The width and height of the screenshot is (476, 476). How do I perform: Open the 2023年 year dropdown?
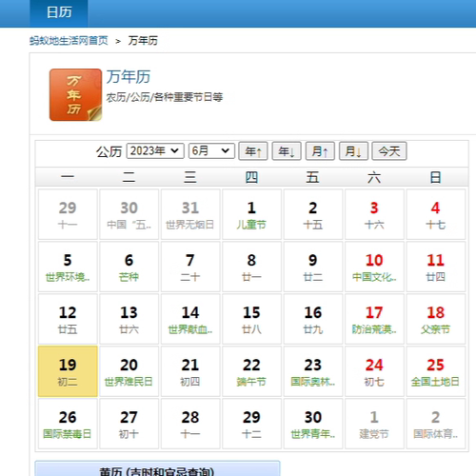point(155,150)
